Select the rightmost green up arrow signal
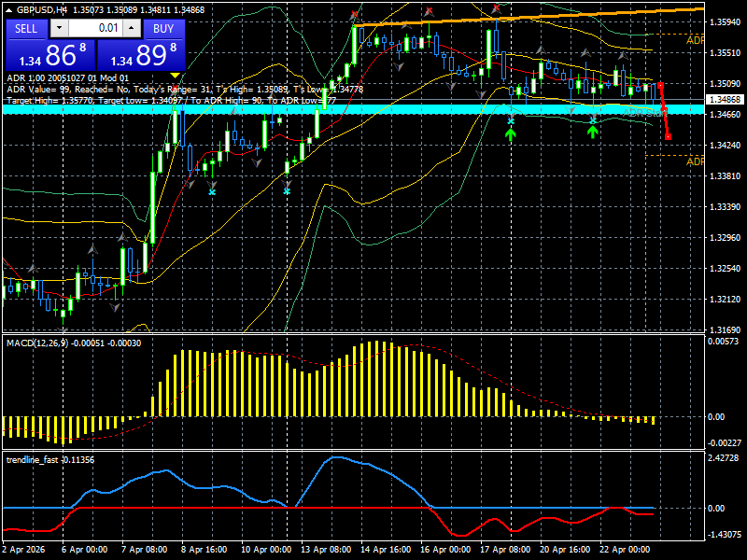 click(592, 132)
